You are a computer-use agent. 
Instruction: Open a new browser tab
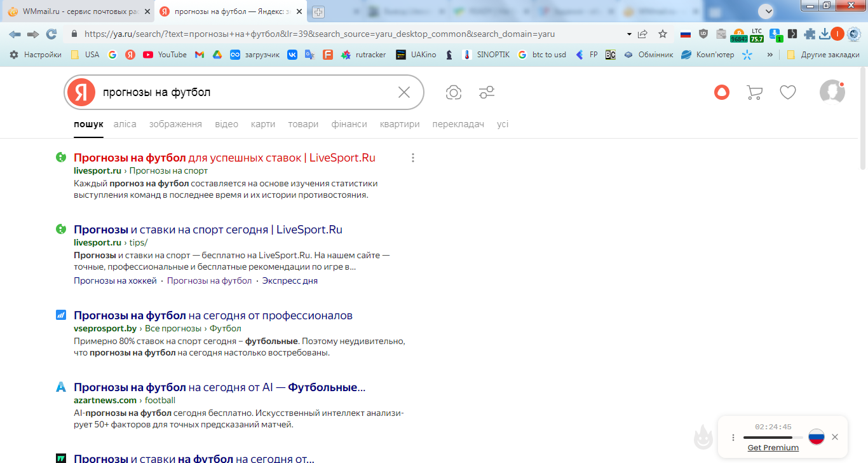tap(318, 12)
